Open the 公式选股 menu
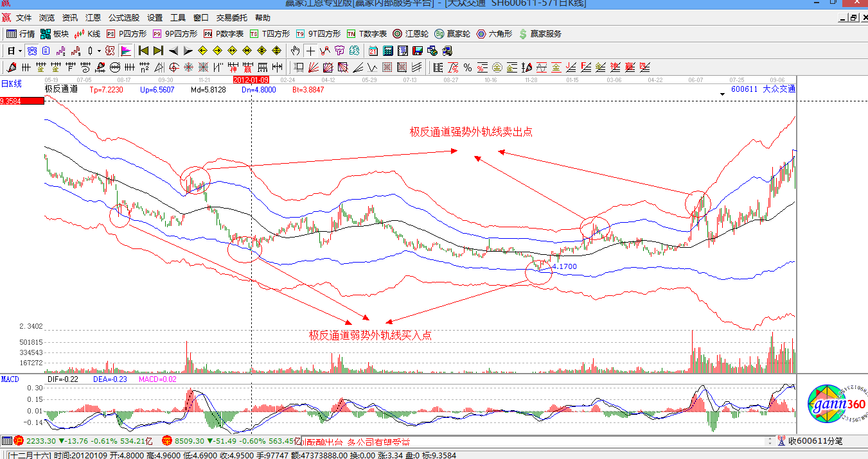This screenshot has height=459, width=868. click(123, 18)
